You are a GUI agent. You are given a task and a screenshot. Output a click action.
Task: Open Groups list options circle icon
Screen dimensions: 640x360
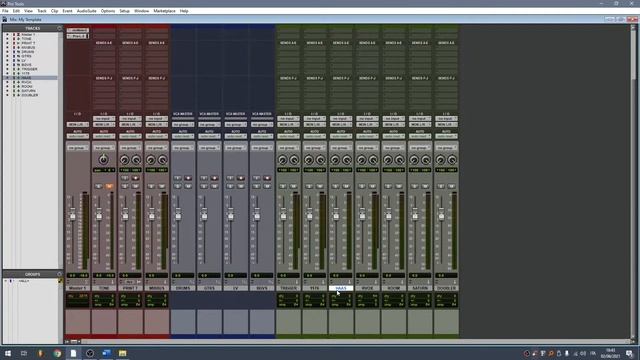click(59, 274)
